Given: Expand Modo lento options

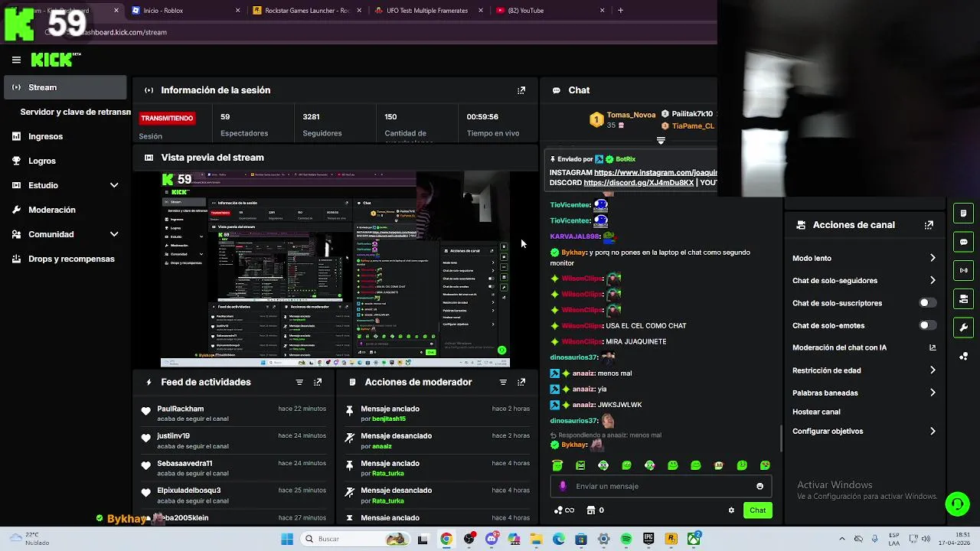Looking at the screenshot, I should click(933, 259).
